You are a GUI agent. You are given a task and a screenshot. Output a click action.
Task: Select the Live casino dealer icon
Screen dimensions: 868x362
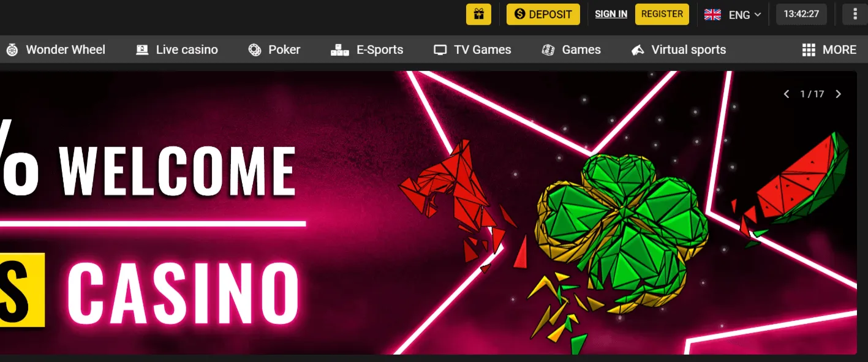point(142,50)
